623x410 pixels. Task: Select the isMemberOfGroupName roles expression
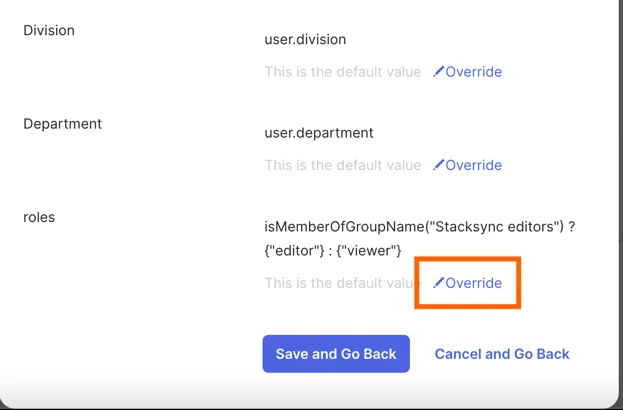click(x=420, y=238)
